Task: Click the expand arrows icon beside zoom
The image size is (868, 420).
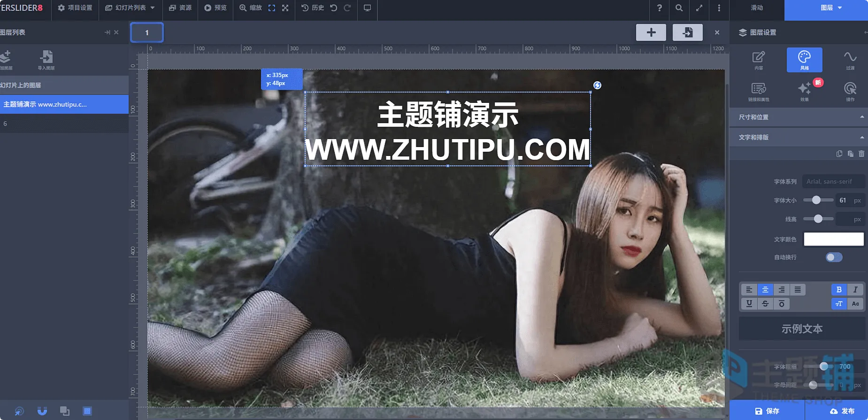Action: pos(285,8)
